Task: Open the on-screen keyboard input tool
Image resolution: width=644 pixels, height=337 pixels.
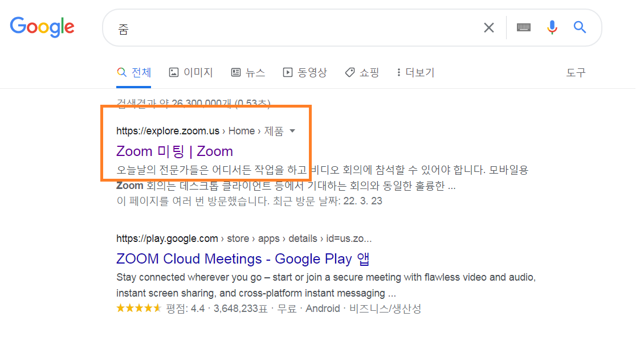Action: pos(523,27)
